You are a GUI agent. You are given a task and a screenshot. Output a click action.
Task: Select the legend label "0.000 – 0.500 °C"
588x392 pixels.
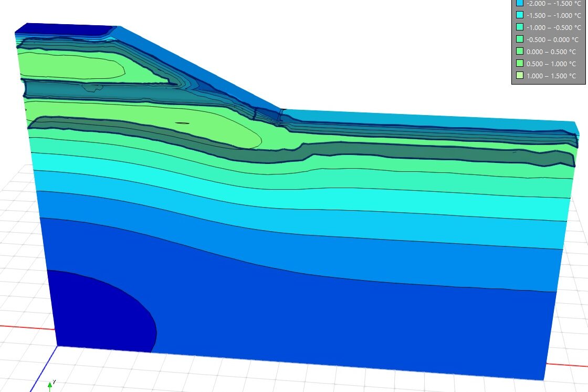tap(551, 51)
